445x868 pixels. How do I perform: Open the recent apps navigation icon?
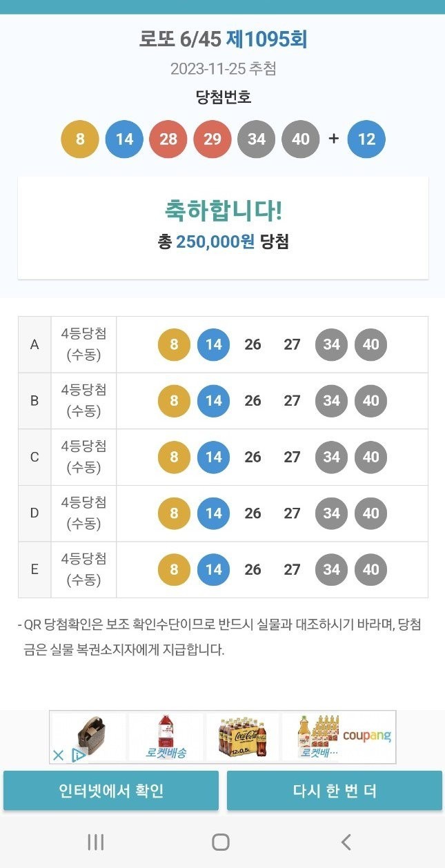[95, 842]
